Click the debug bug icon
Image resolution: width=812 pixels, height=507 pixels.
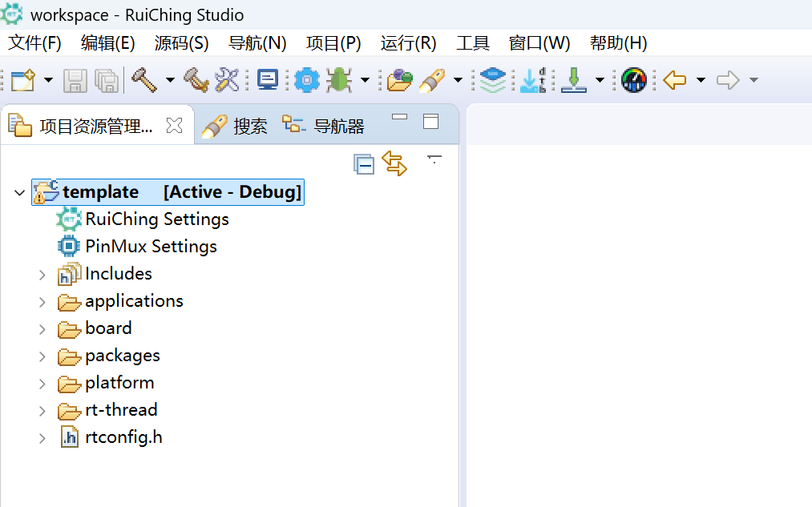[x=339, y=79]
